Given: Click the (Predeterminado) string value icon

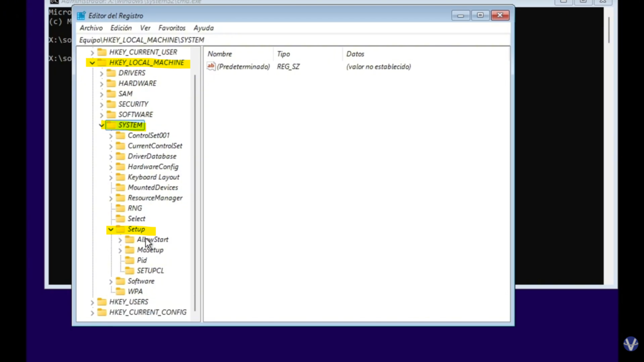Looking at the screenshot, I should pos(211,67).
